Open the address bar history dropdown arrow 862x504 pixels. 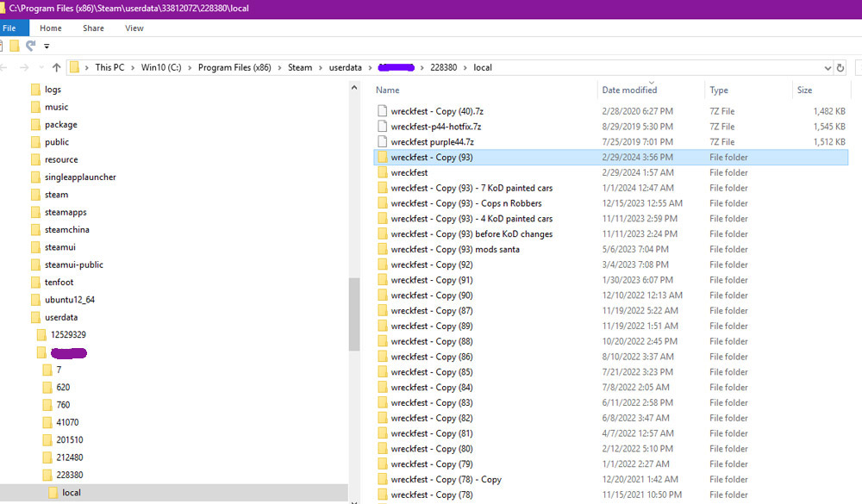[x=828, y=68]
